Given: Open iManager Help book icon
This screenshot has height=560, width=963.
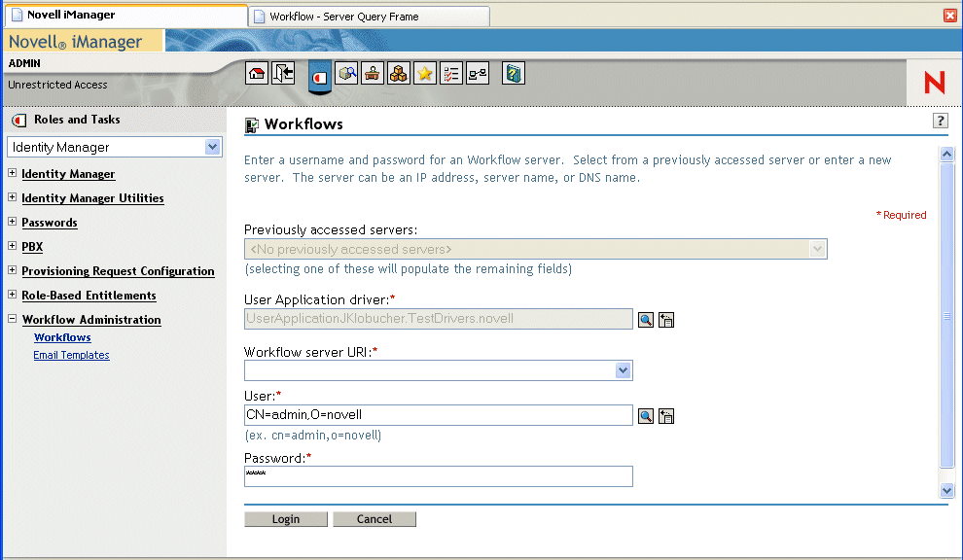Looking at the screenshot, I should tap(513, 73).
